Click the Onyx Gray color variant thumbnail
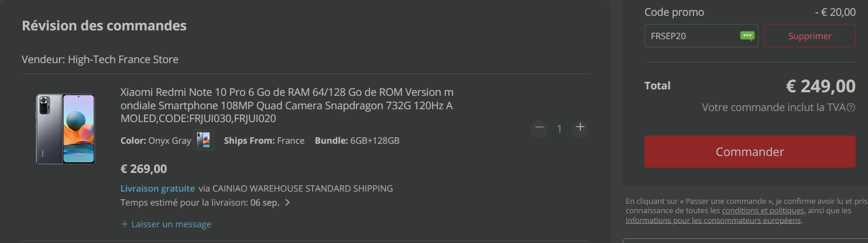 coord(203,140)
